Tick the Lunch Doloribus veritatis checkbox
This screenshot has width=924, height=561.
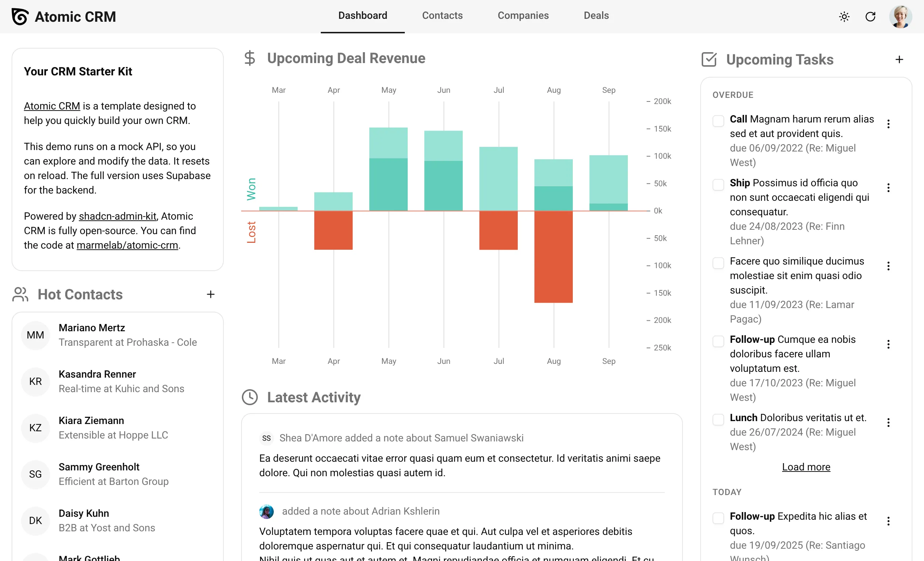click(x=718, y=420)
